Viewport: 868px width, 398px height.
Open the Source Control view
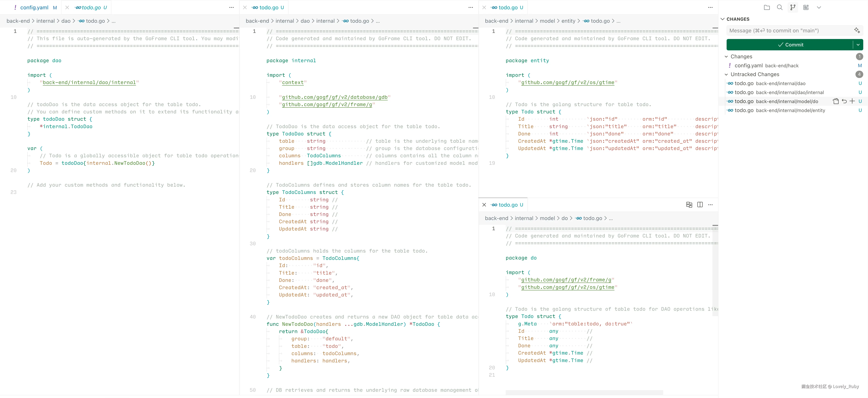[793, 7]
